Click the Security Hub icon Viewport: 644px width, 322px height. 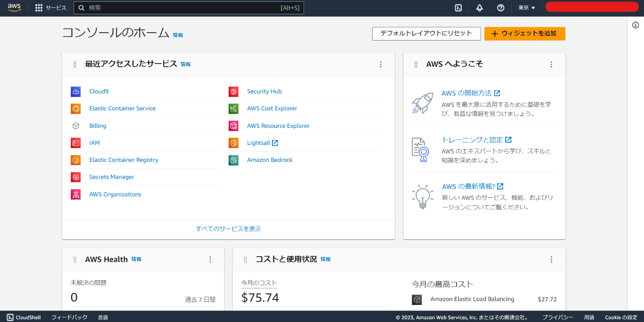point(234,92)
